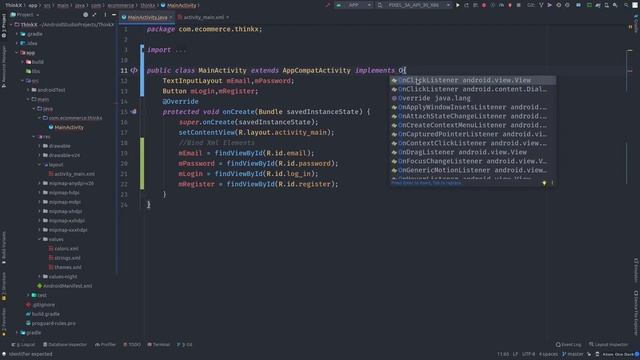Viewport: 640px width, 360px height.
Task: Click the ThinkX breadcrumb
Action: (x=13, y=5)
